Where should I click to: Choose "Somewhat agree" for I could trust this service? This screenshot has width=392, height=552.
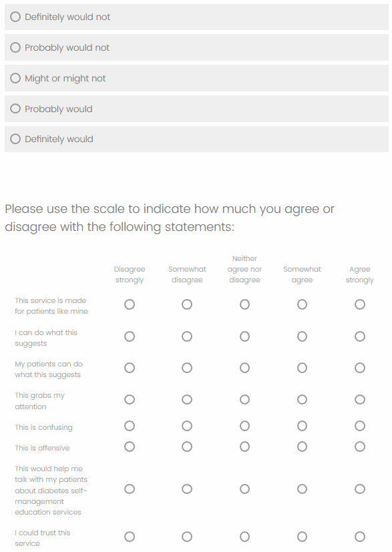click(x=303, y=537)
